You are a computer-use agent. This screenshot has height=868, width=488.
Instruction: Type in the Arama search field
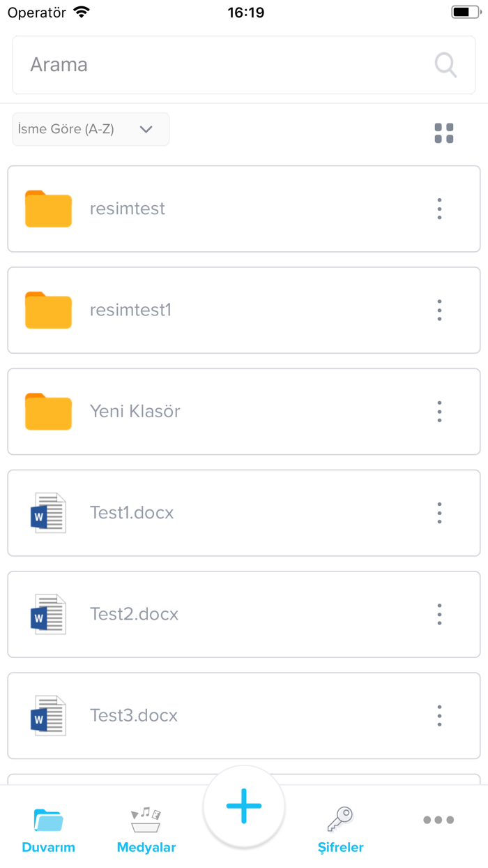[223, 65]
